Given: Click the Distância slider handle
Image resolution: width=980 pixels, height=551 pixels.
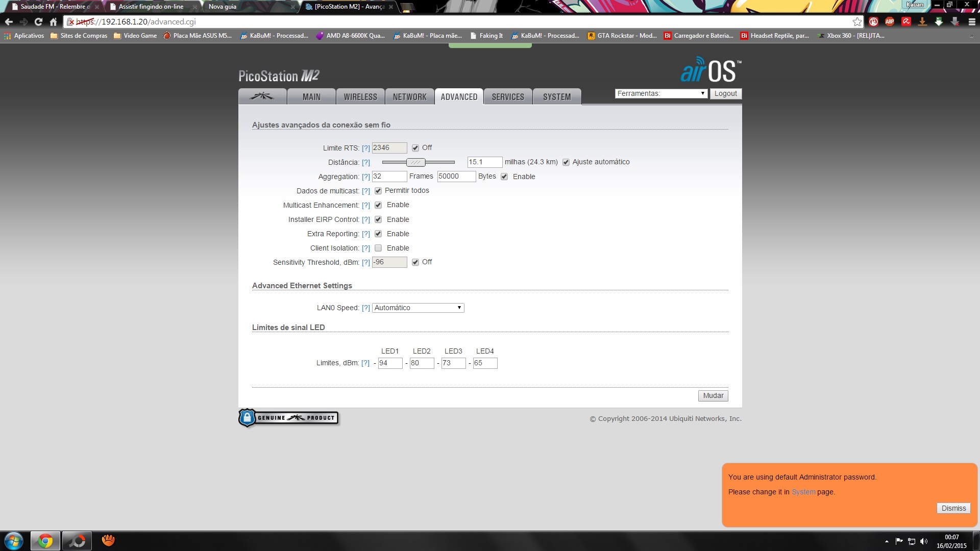Looking at the screenshot, I should coord(415,162).
